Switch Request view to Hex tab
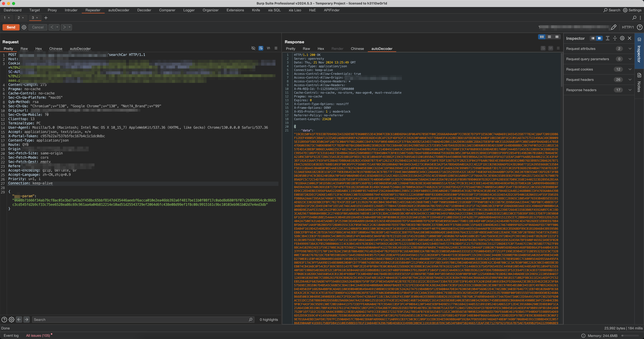This screenshot has height=339, width=644. [38, 49]
